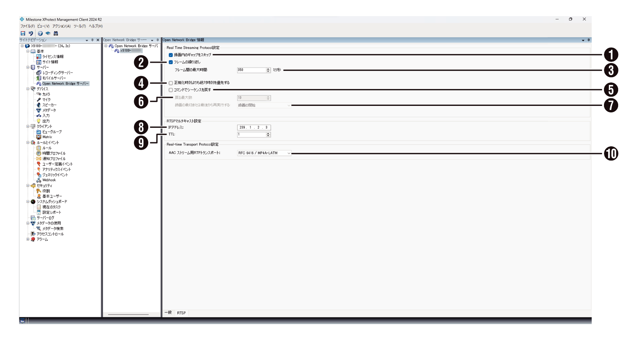This screenshot has height=340, width=644.
Task: Select 設定レポート tree item
Action: click(x=52, y=212)
